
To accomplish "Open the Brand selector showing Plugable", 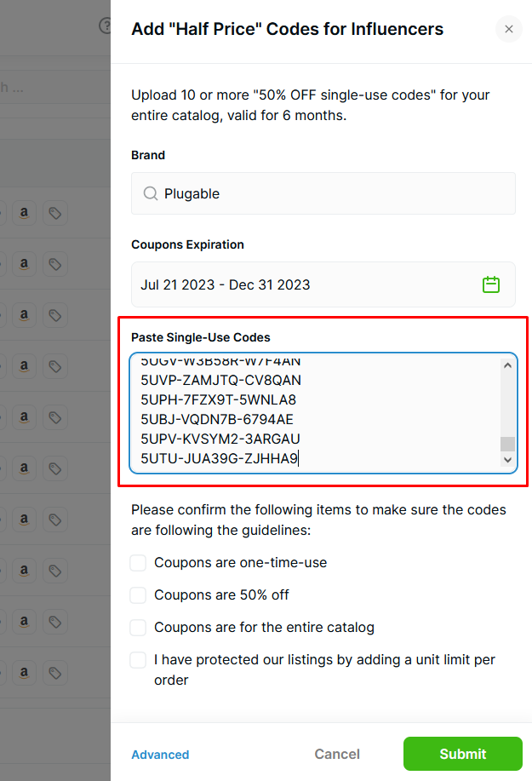I will (x=323, y=193).
